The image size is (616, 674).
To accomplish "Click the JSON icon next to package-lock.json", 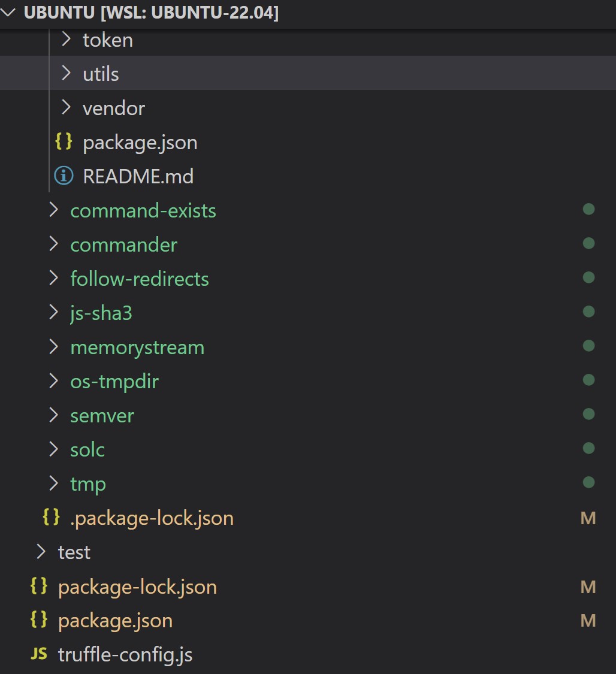I will 38,587.
